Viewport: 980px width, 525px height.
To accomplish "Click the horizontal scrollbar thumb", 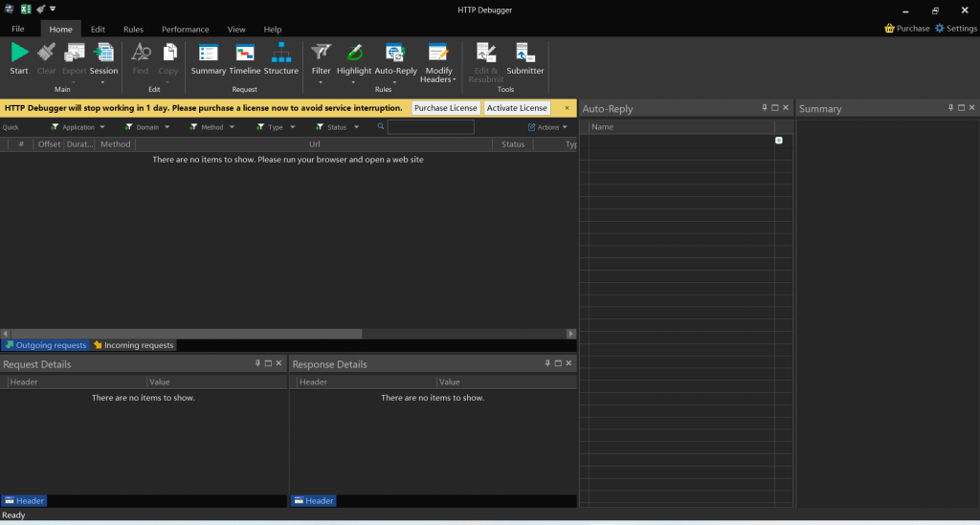I will [187, 334].
